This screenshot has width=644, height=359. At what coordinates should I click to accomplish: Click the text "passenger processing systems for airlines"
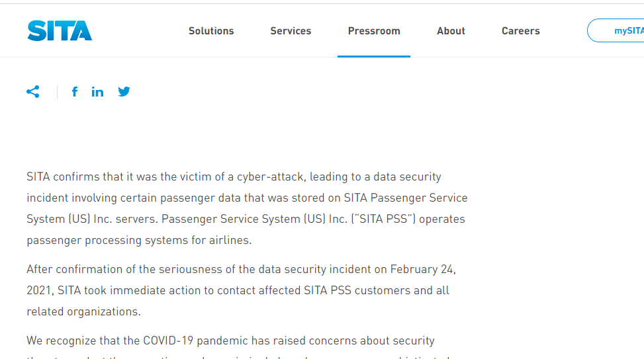click(x=139, y=241)
